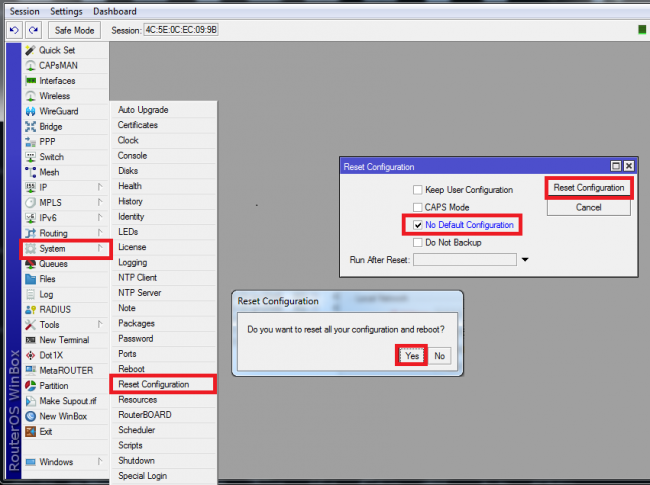Image resolution: width=650 pixels, height=485 pixels.
Task: Expand the IP submenu arrow
Action: (x=100, y=187)
